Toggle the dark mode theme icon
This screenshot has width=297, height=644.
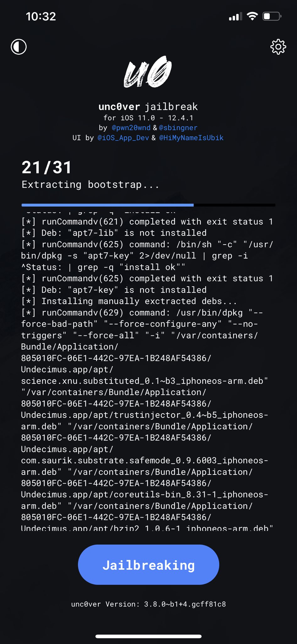pos(19,47)
